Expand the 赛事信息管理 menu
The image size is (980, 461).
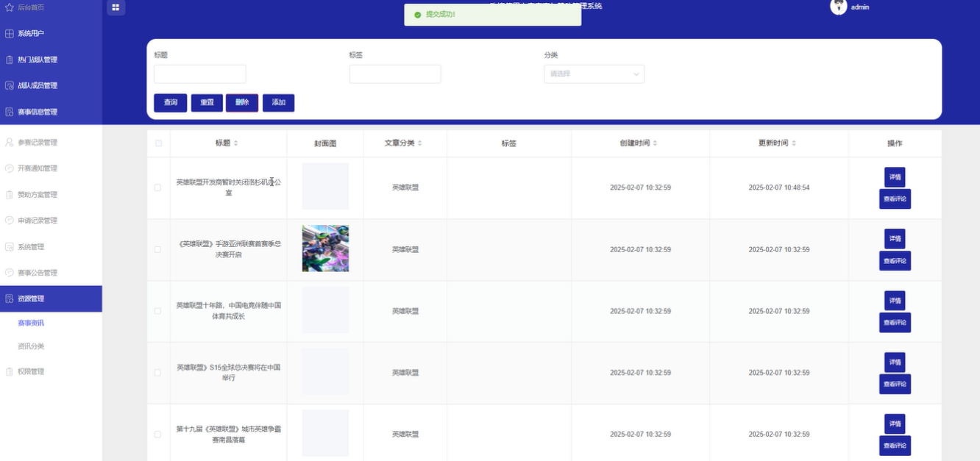point(51,112)
